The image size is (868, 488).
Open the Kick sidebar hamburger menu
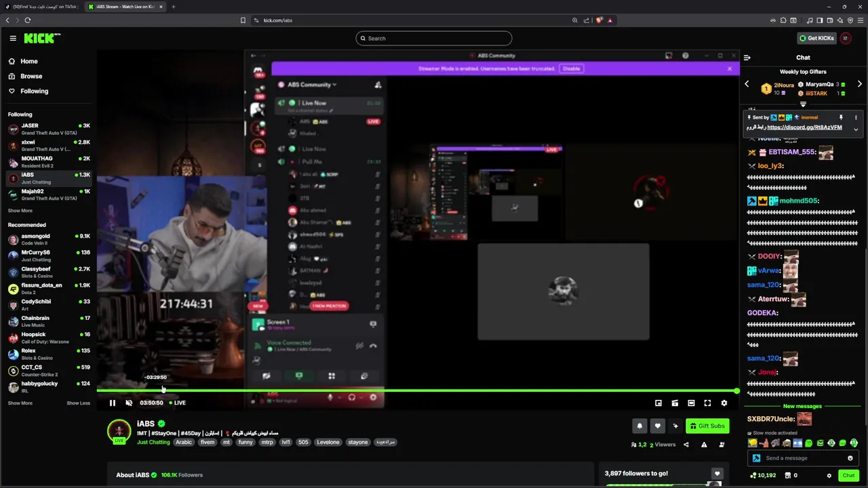(x=12, y=39)
